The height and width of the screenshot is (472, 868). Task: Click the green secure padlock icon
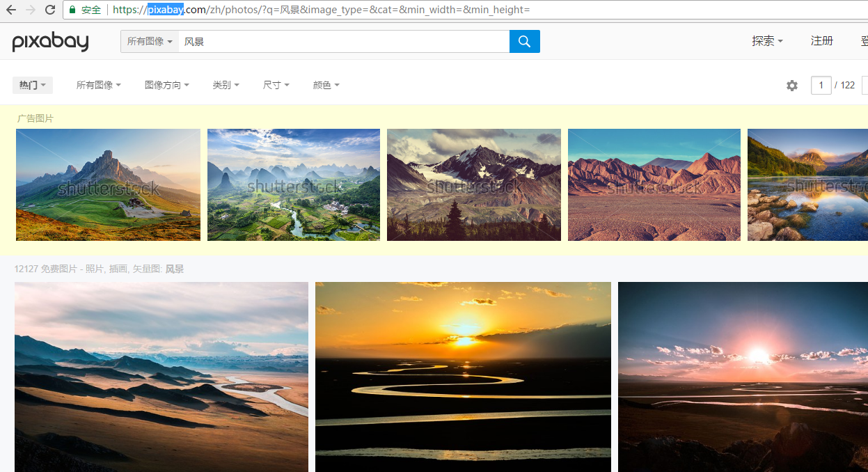pos(72,10)
